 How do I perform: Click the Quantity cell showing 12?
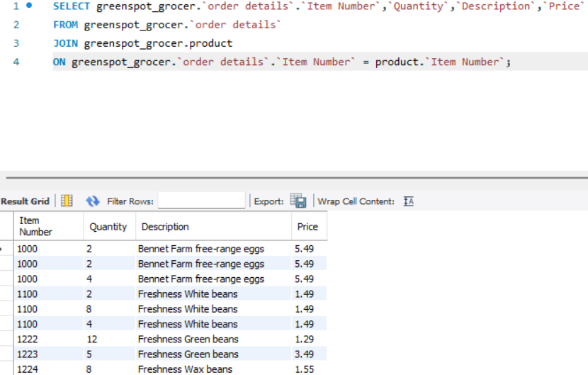109,339
